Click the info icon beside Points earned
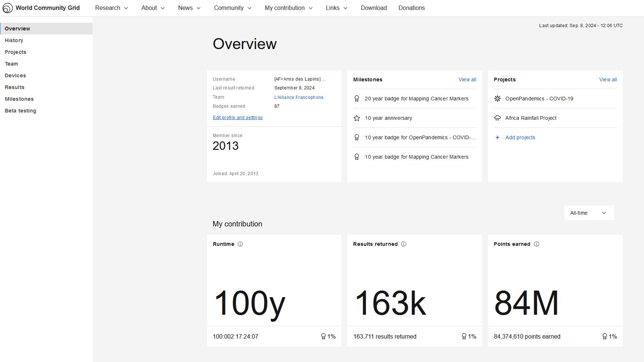Screen dimensions: 644x362 (x=537, y=244)
